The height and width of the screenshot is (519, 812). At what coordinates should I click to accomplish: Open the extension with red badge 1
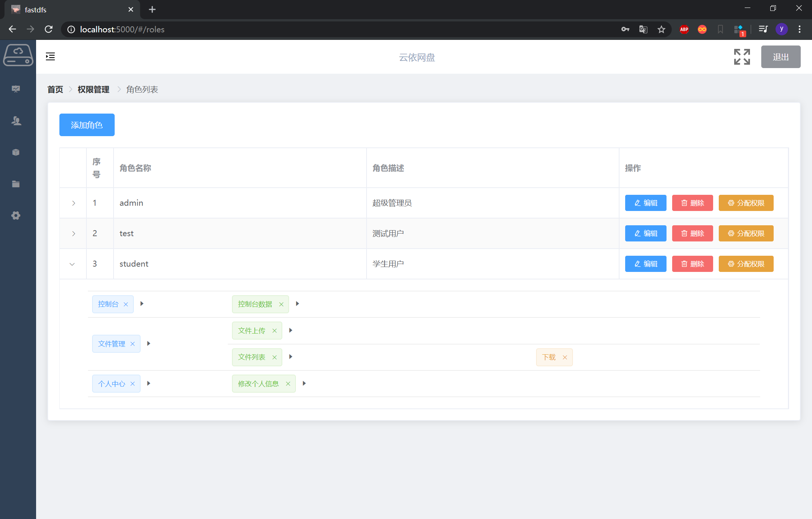tap(739, 30)
